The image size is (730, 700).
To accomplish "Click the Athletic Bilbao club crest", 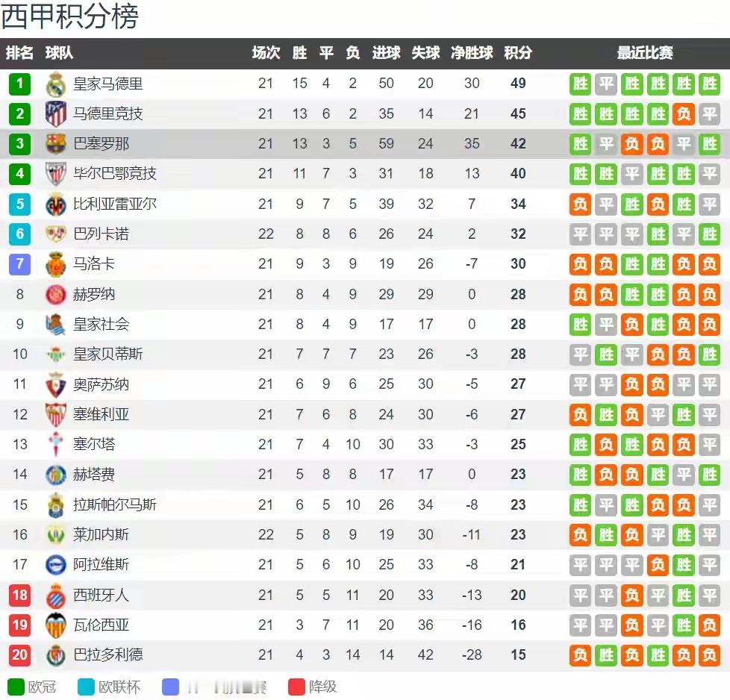I will tap(56, 174).
